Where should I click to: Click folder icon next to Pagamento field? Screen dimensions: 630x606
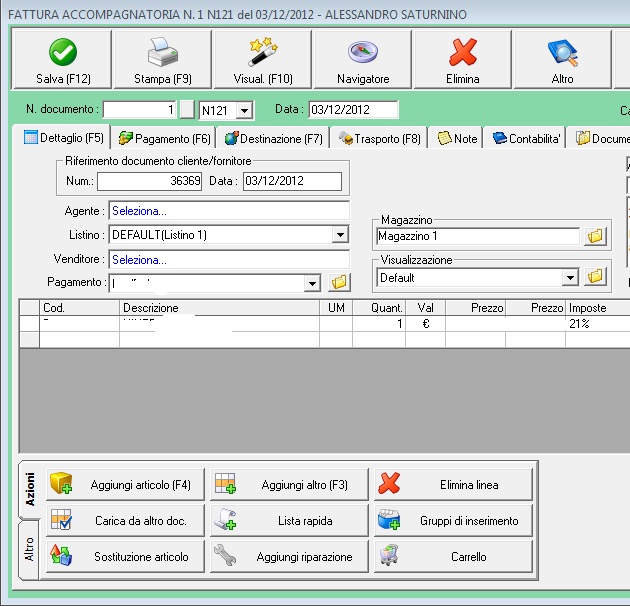[339, 282]
